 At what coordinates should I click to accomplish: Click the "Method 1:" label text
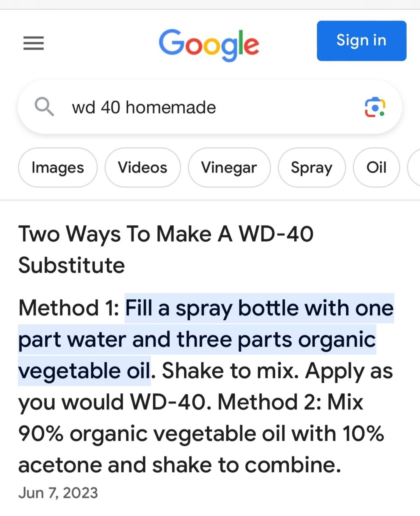pos(69,308)
